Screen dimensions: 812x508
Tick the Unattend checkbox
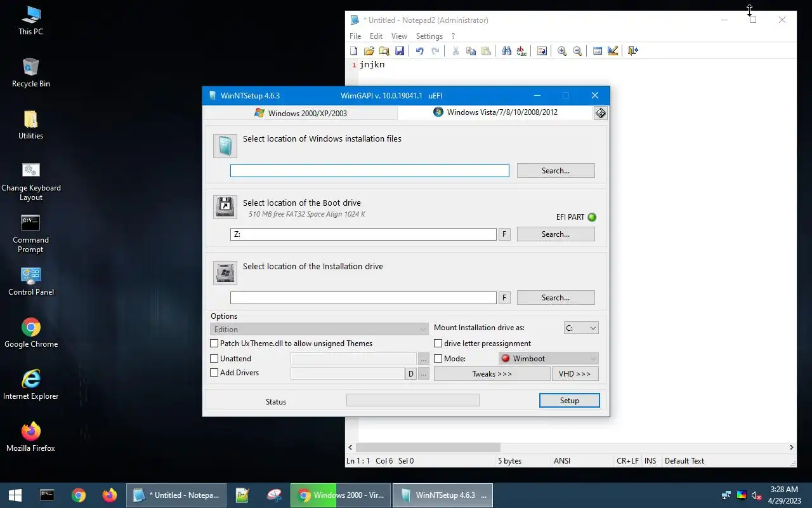(x=214, y=359)
